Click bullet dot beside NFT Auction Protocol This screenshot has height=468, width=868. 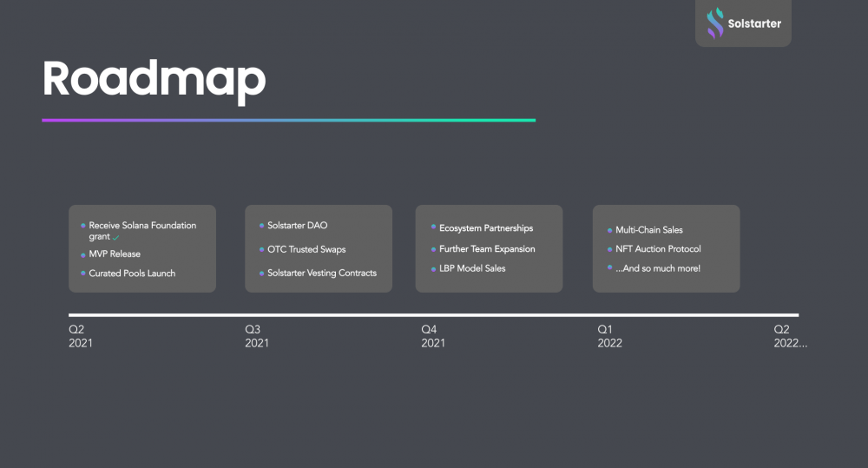[x=609, y=249]
